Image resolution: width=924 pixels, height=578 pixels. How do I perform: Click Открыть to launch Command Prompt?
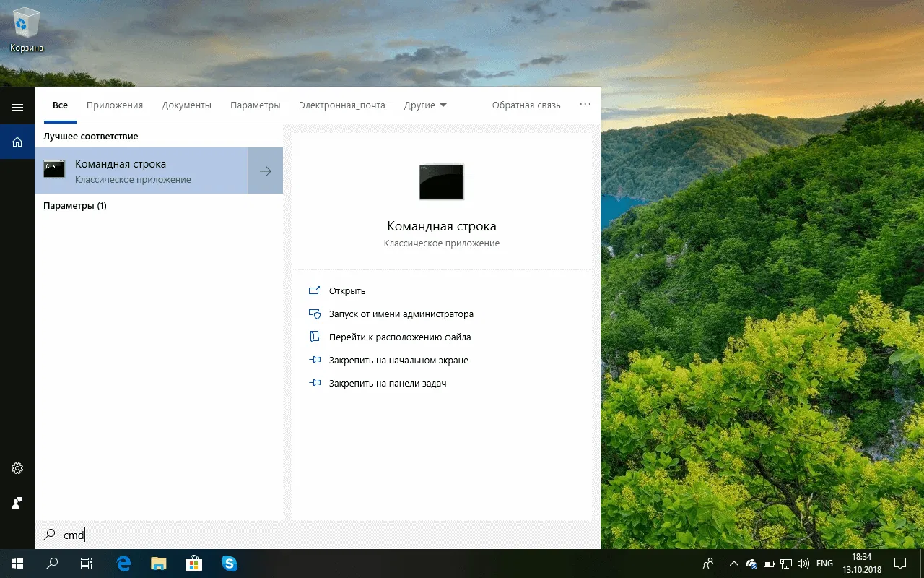(x=346, y=291)
